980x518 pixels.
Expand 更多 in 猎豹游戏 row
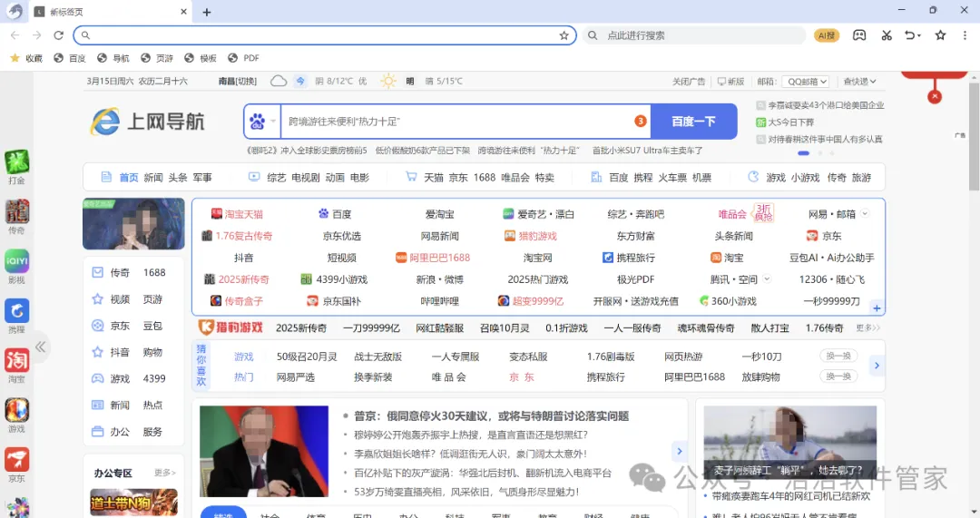pyautogui.click(x=867, y=327)
